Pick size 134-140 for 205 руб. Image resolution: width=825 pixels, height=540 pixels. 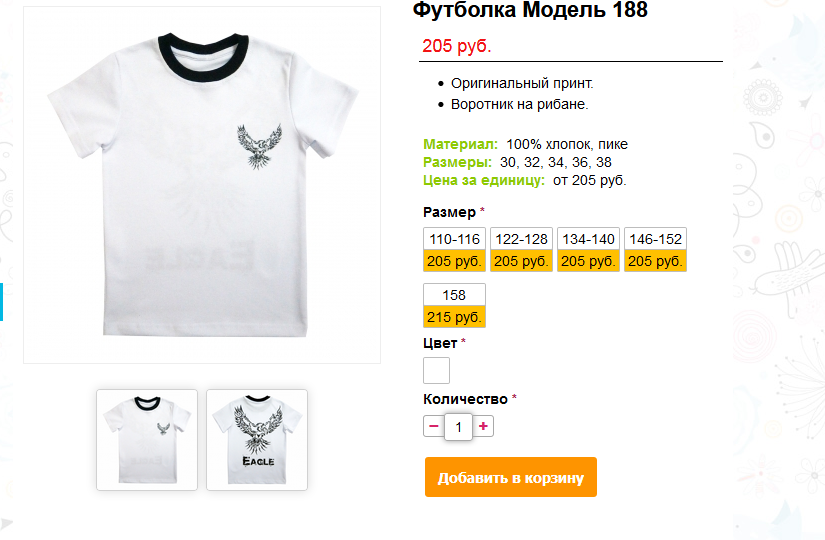click(x=588, y=249)
